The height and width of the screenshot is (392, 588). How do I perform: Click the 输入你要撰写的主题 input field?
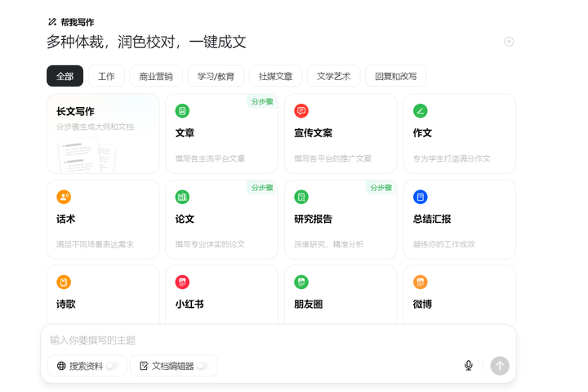click(x=245, y=340)
